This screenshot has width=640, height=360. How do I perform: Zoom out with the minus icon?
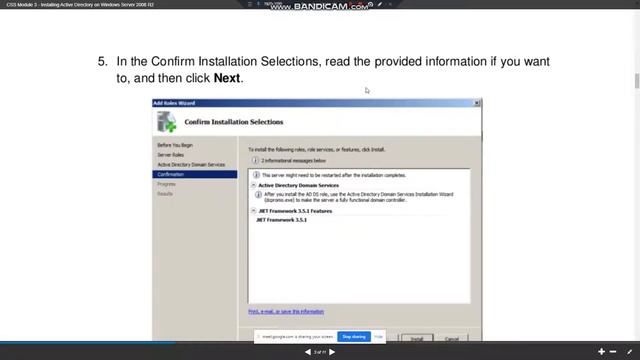point(613,351)
